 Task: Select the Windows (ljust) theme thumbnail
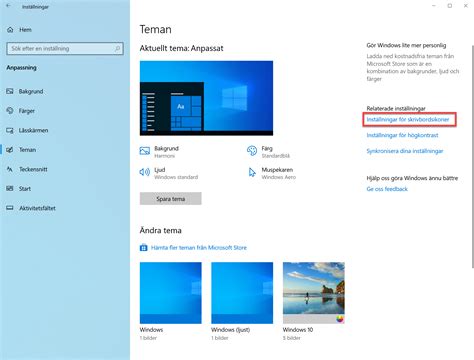tap(242, 293)
